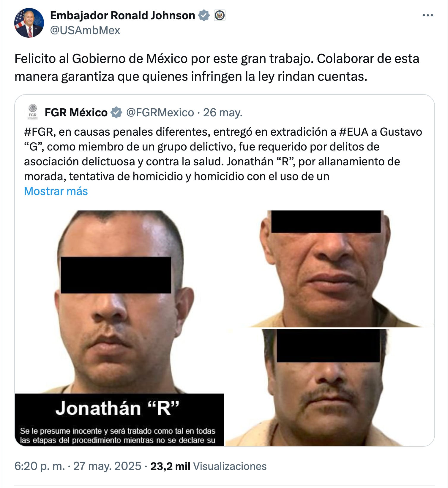Click the 26 may. date of quoted tweet

[x=223, y=113]
